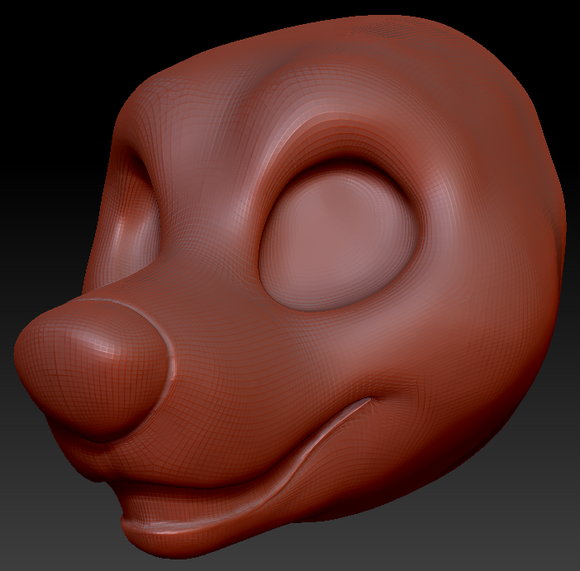Click the large eye on the model
The image size is (580, 571).
click(x=340, y=239)
